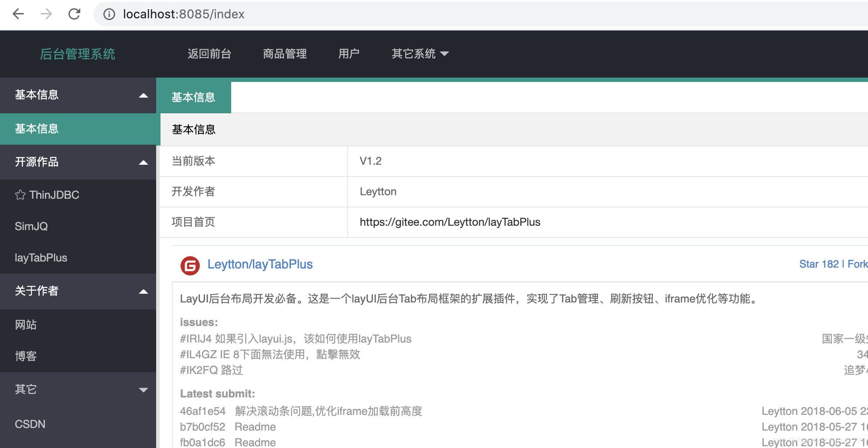Image resolution: width=868 pixels, height=448 pixels.
Task: Click the 项目首页 table cell
Action: tap(253, 222)
